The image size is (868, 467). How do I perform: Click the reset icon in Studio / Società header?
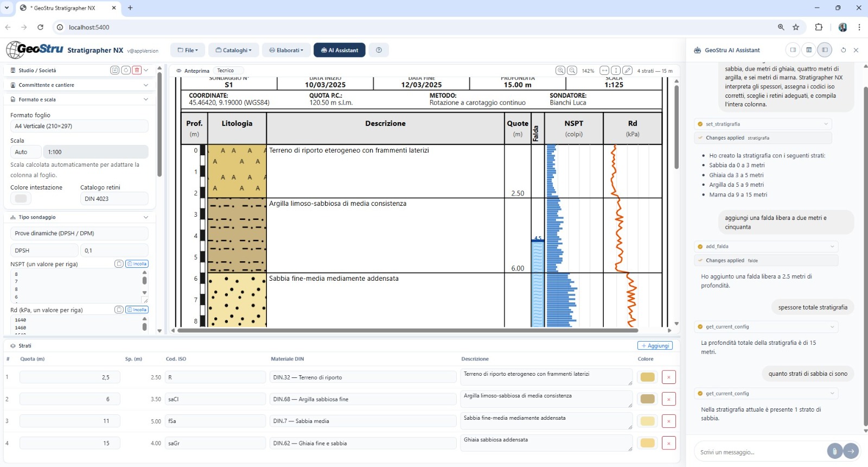126,70
